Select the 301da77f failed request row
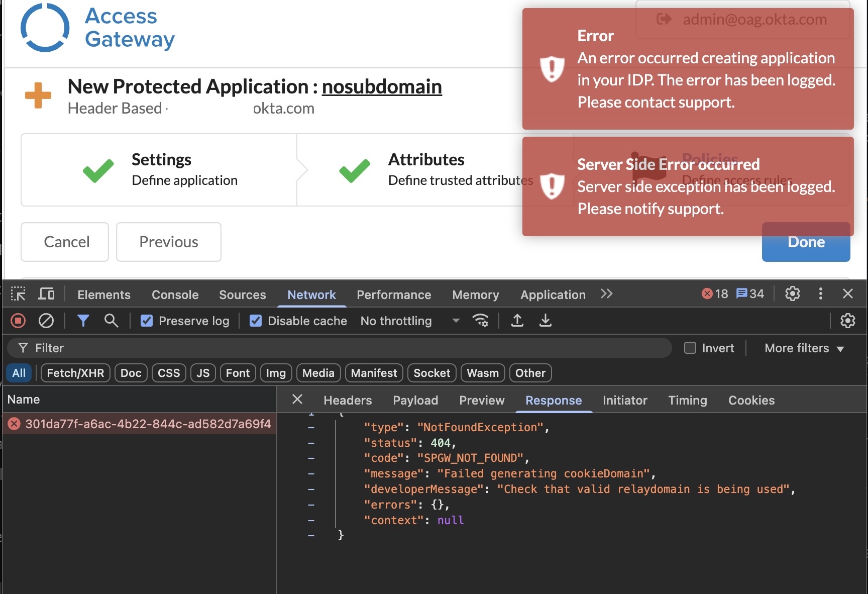868x594 pixels. (140, 424)
